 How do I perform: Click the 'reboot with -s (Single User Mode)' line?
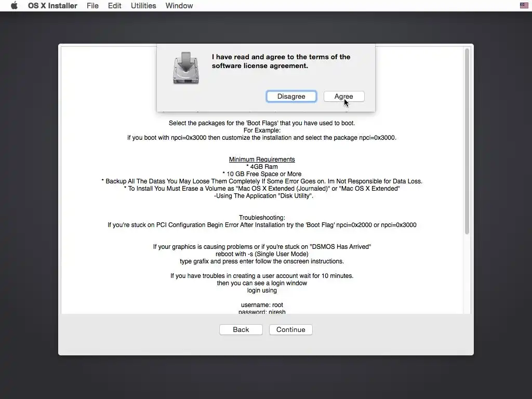click(262, 254)
